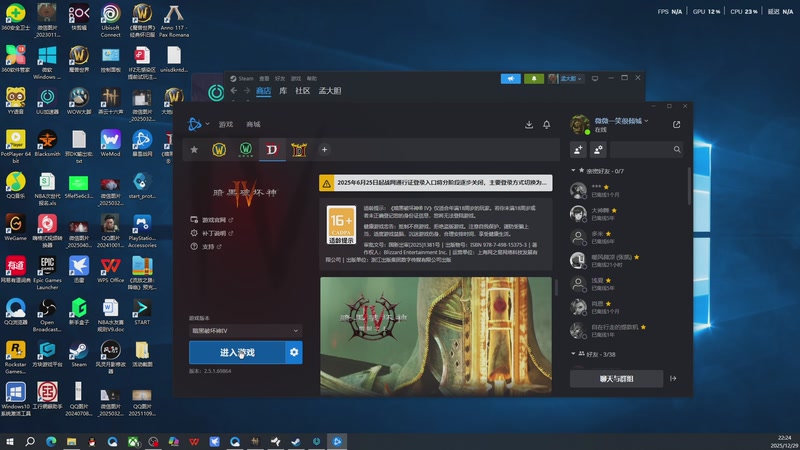Open the 社区 tab in Steam window
Viewport: 800px width, 450px height.
(x=303, y=91)
